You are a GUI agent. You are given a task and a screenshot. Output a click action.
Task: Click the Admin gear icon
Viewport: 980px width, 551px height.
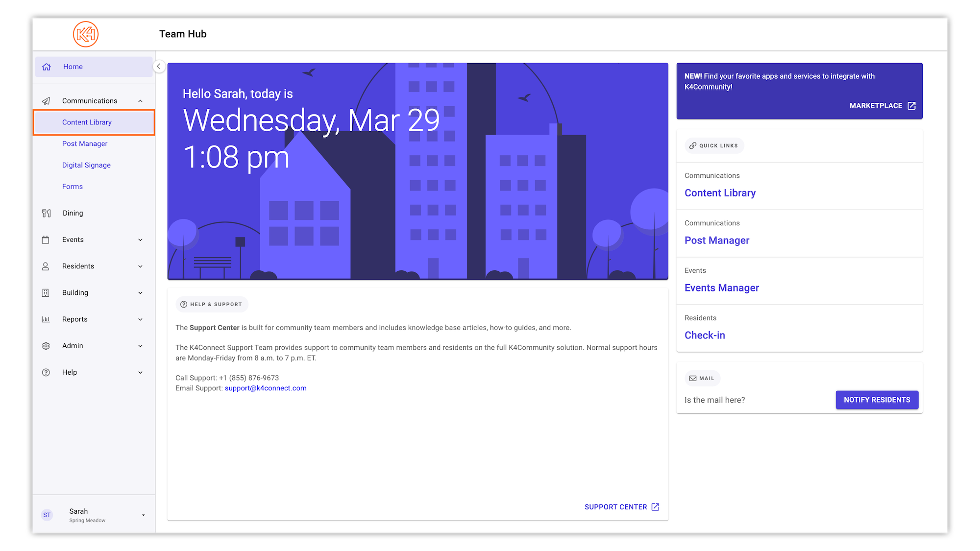[x=46, y=346]
